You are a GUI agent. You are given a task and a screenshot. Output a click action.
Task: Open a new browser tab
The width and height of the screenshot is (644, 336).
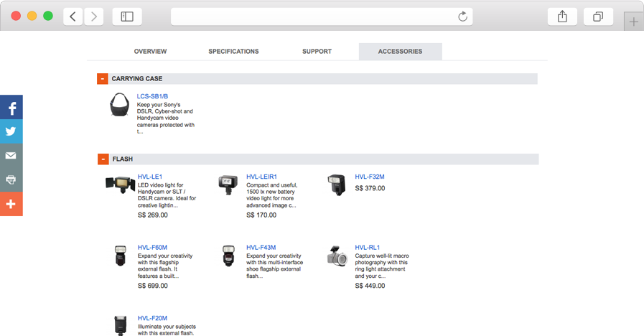point(634,22)
